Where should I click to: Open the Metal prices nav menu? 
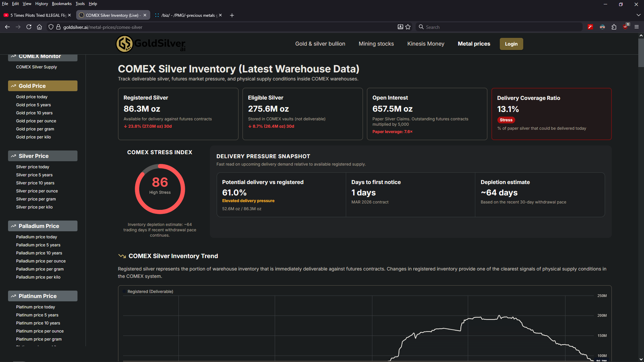pos(474,44)
